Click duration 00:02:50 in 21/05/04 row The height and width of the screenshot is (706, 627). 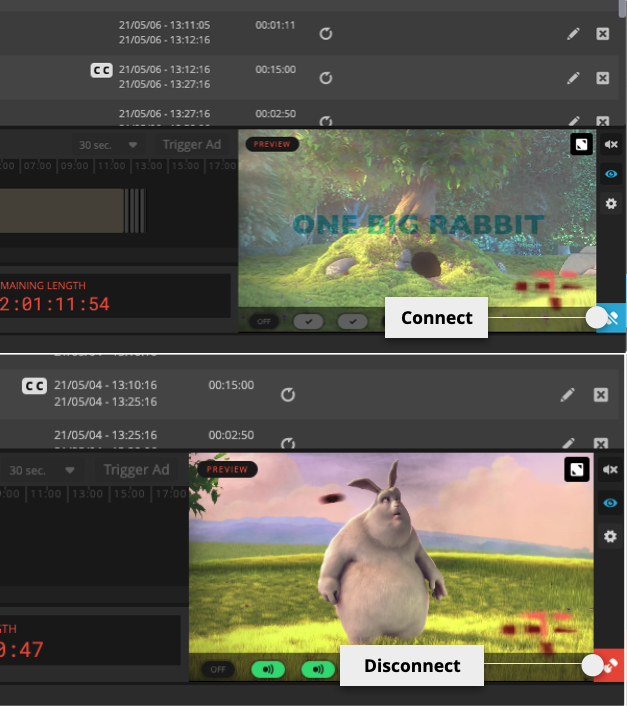pyautogui.click(x=231, y=435)
